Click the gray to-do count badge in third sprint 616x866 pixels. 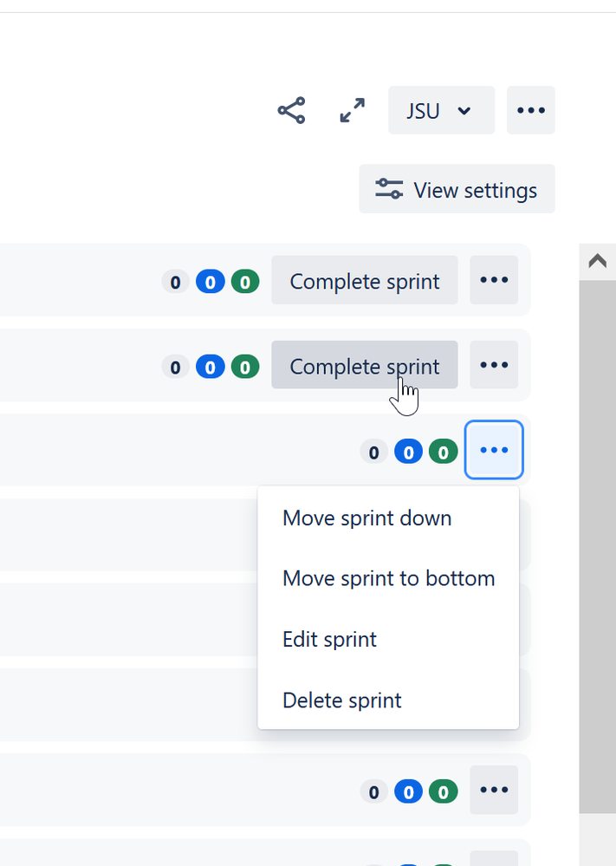point(374,453)
